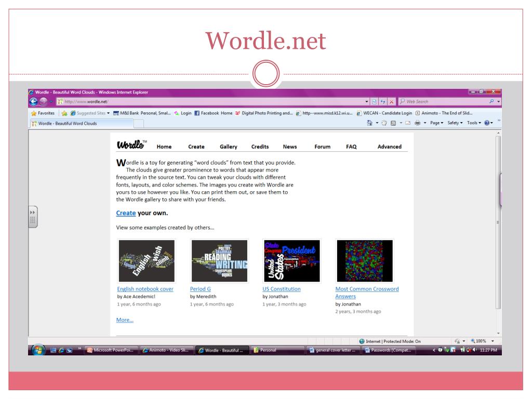Screen dimensions: 532x399
Task: Click the hand icon in command bar
Action: point(384,123)
